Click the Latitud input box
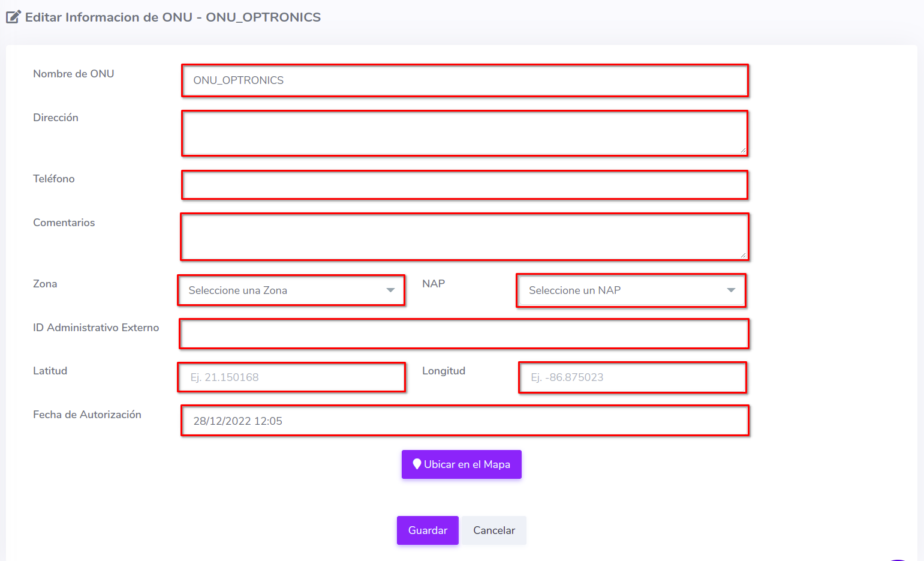924x561 pixels. pyautogui.click(x=291, y=377)
